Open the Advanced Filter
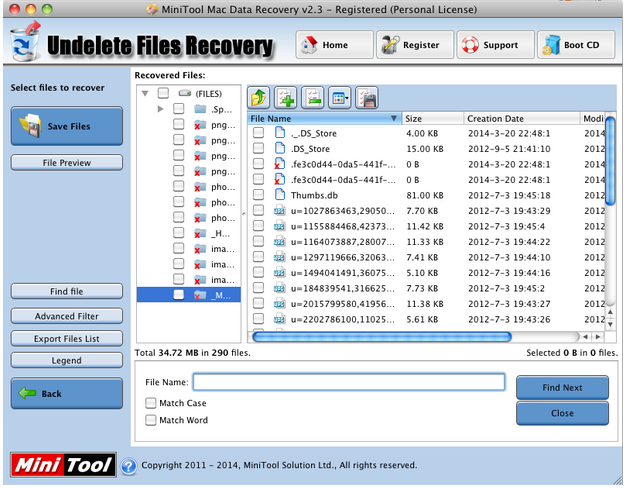The height and width of the screenshot is (488, 626). [67, 316]
